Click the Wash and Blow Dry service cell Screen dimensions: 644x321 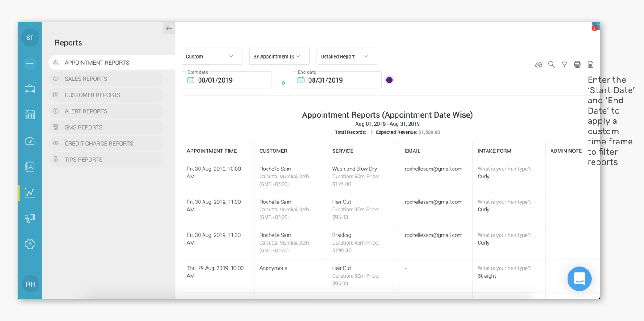pos(364,177)
